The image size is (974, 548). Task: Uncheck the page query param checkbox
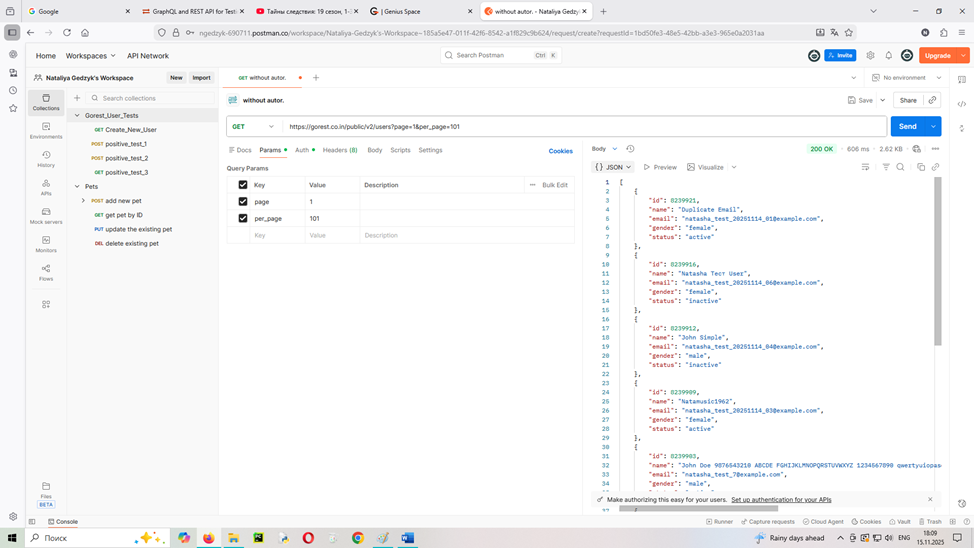pos(243,202)
